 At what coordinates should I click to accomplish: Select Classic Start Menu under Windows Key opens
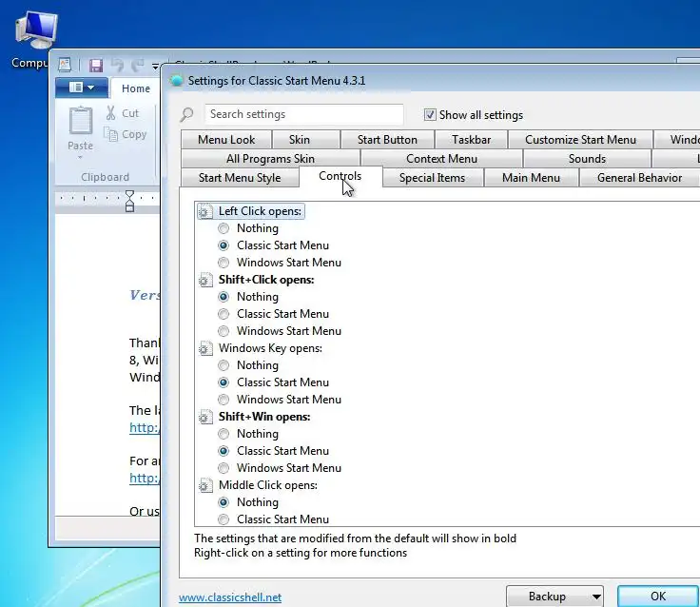(x=224, y=382)
